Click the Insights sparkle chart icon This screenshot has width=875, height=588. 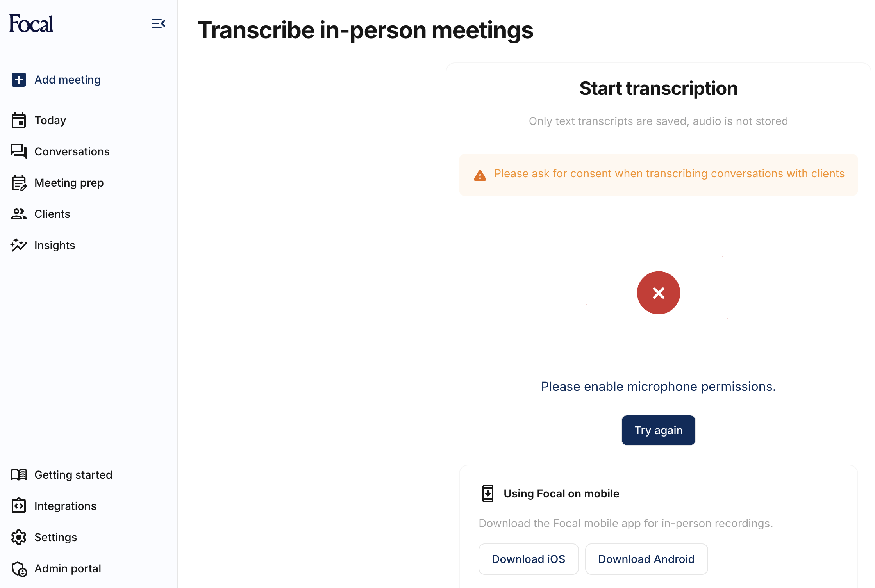19,245
